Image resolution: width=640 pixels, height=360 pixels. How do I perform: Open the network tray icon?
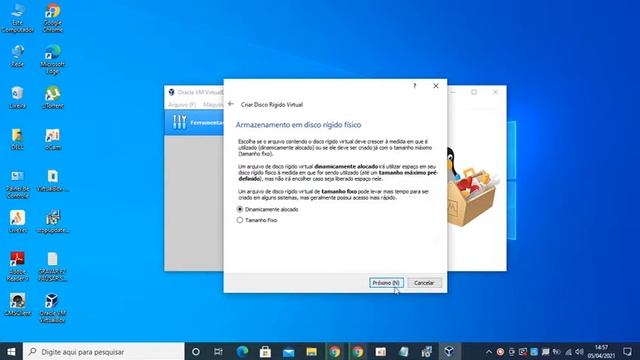click(568, 351)
